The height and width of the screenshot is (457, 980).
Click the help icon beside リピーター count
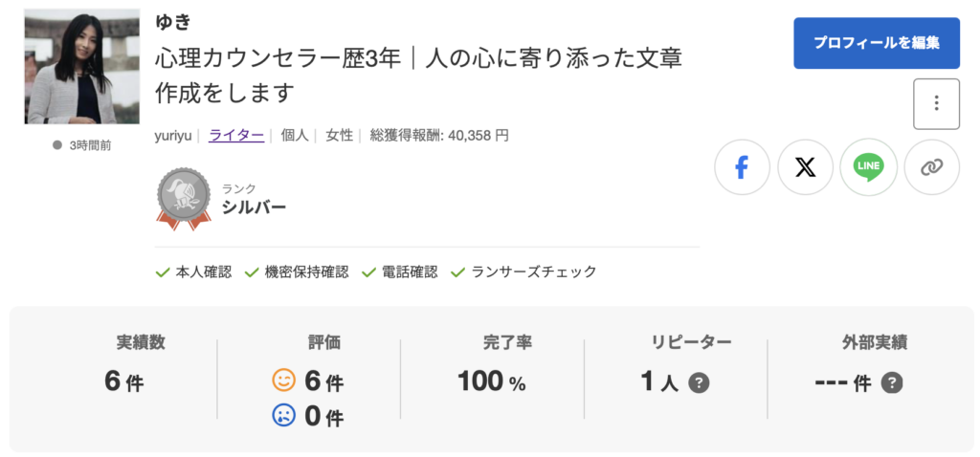pyautogui.click(x=700, y=382)
